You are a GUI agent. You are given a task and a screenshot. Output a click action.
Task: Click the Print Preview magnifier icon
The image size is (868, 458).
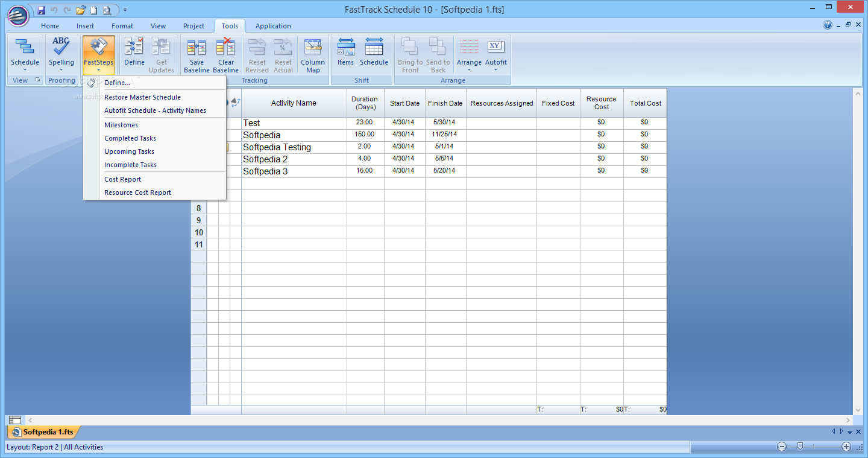click(107, 10)
